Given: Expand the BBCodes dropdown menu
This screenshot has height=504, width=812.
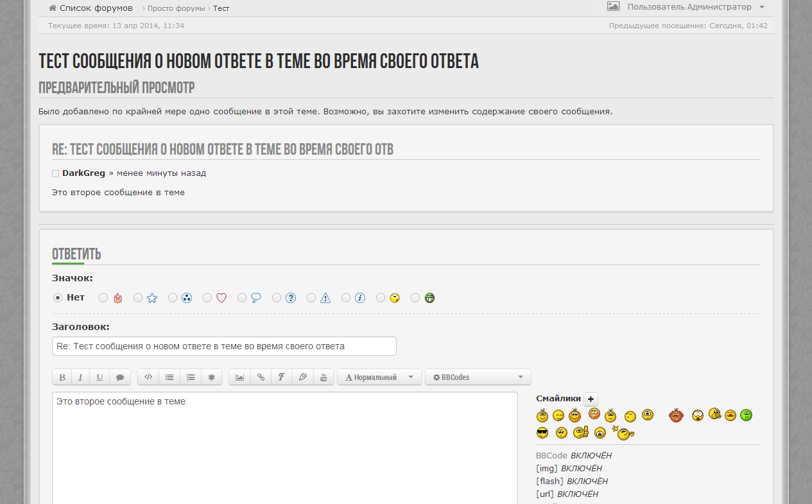Looking at the screenshot, I should point(478,378).
